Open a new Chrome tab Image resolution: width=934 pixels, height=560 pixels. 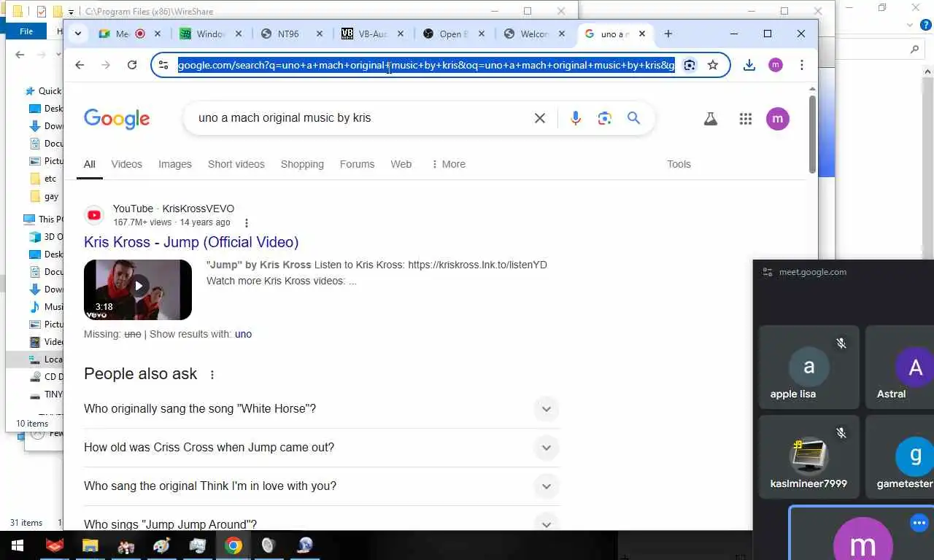(668, 34)
